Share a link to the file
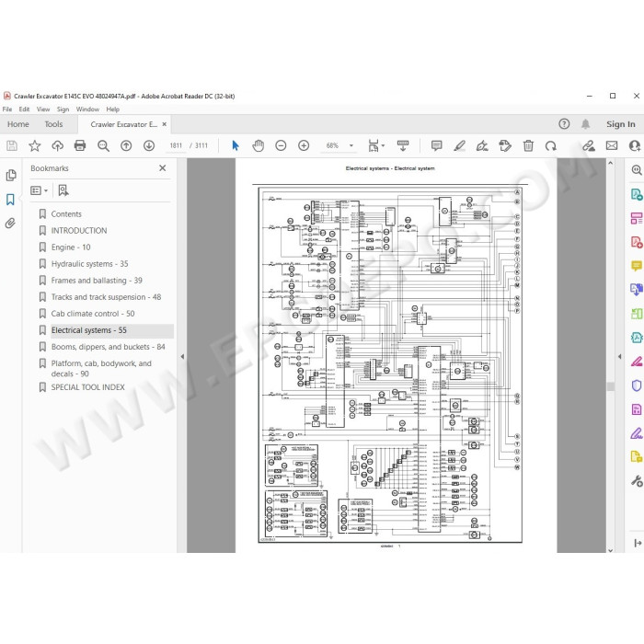 click(x=589, y=145)
